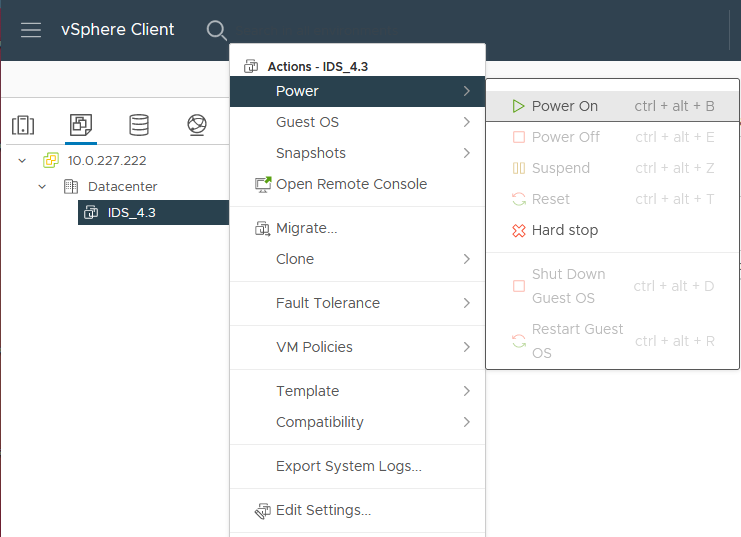Image resolution: width=741 pixels, height=537 pixels.
Task: Expand the VM Policies submenu arrow
Action: click(466, 347)
